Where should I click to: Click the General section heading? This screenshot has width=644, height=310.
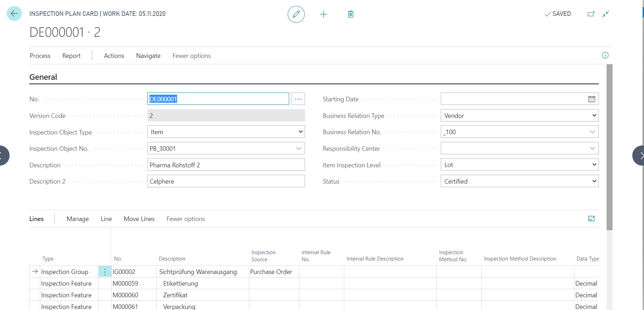(x=43, y=77)
